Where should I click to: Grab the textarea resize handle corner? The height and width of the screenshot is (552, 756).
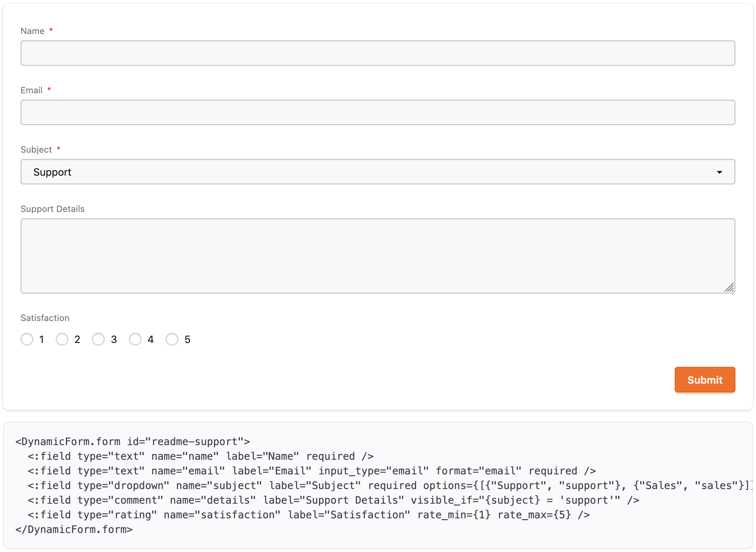tap(729, 287)
